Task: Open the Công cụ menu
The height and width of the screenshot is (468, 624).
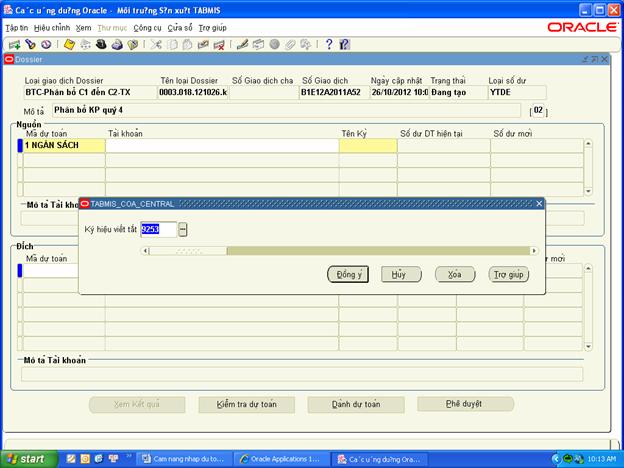Action: [147, 28]
